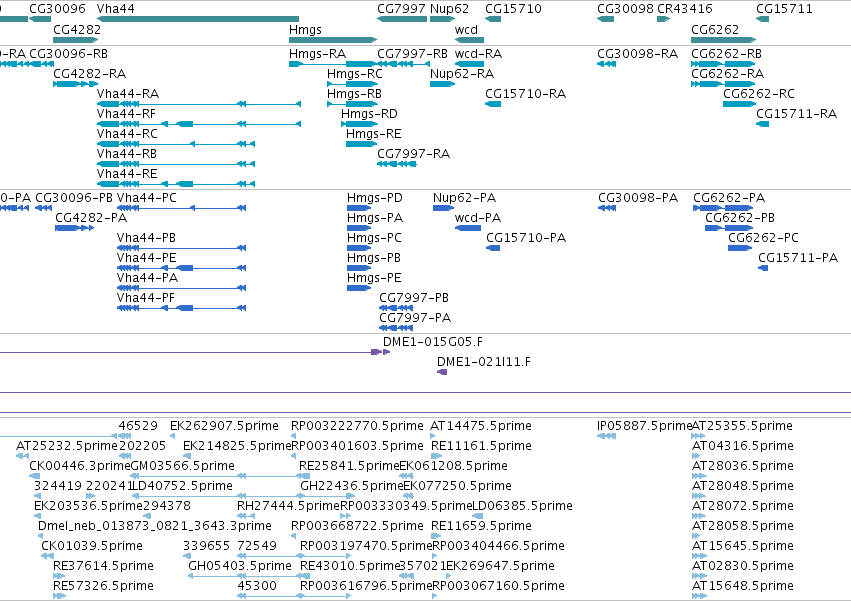Select EST AT25232.5prime
Screen dimensions: 851x601
(x=67, y=446)
